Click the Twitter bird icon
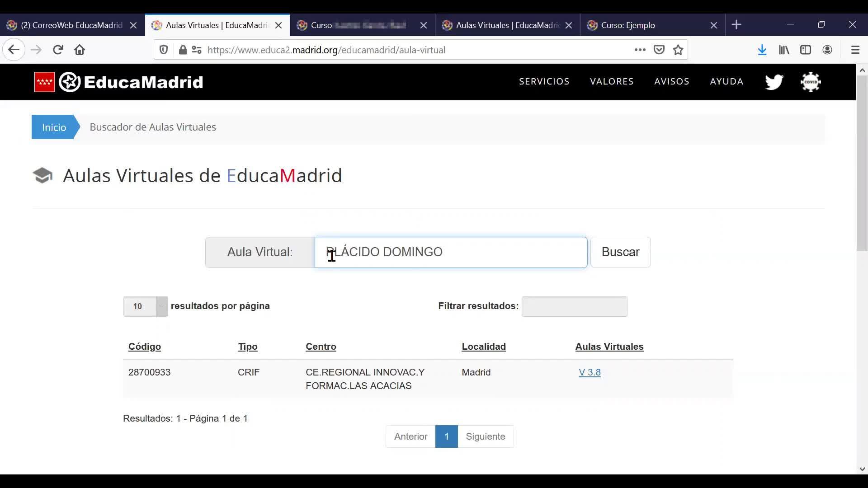This screenshot has height=488, width=868. tap(774, 82)
